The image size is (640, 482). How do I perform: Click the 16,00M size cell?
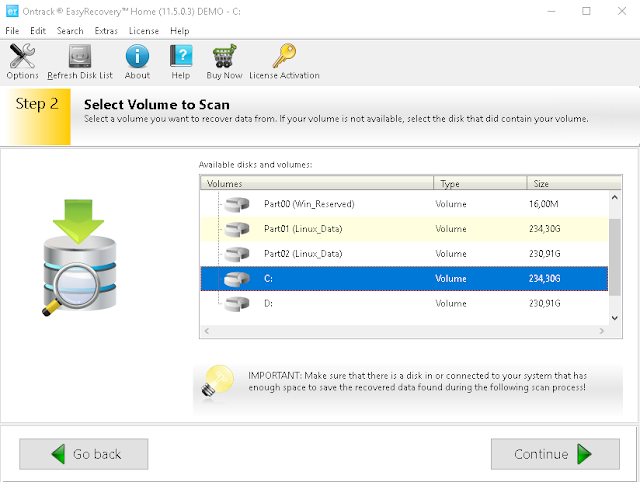544,204
